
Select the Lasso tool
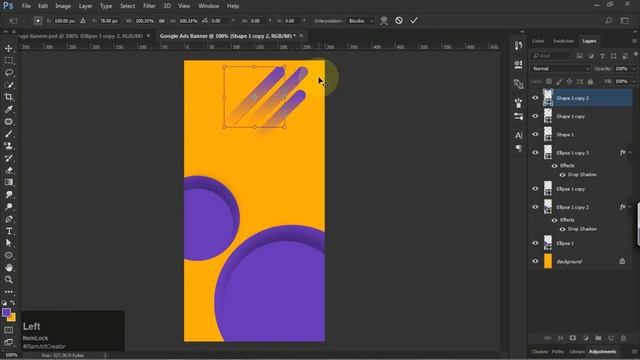pyautogui.click(x=9, y=73)
